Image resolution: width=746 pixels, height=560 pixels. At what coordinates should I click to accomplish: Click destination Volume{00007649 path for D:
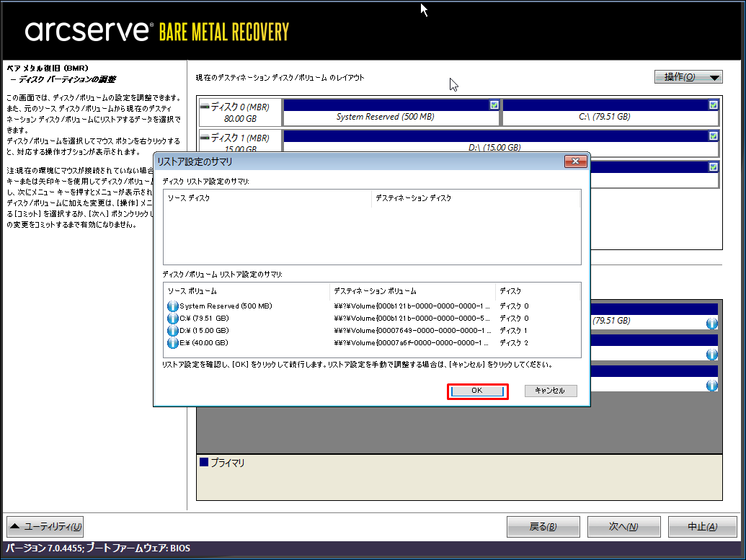point(412,331)
